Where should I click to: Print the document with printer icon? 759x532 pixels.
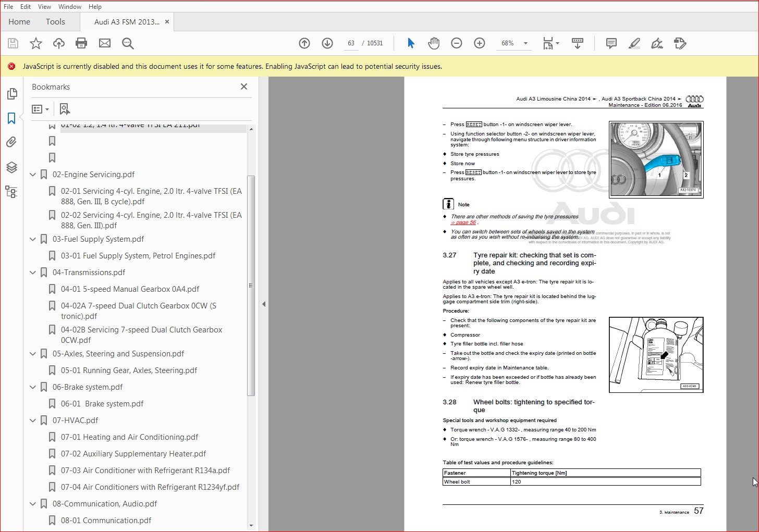point(81,43)
